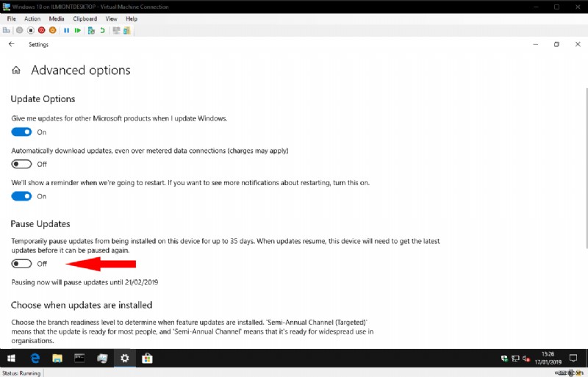Turn off the restart reminder toggle
588x377 pixels.
tap(21, 196)
